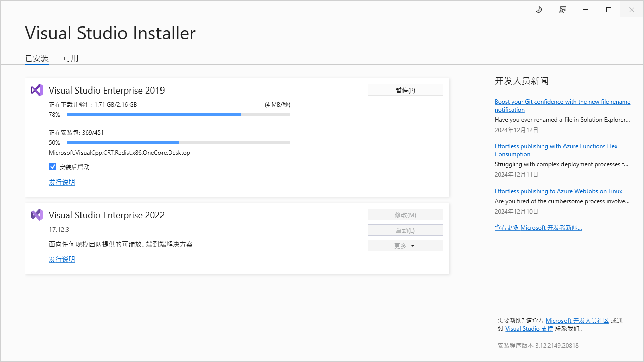
Task: Switch to the 可用 tab
Action: 71,58
